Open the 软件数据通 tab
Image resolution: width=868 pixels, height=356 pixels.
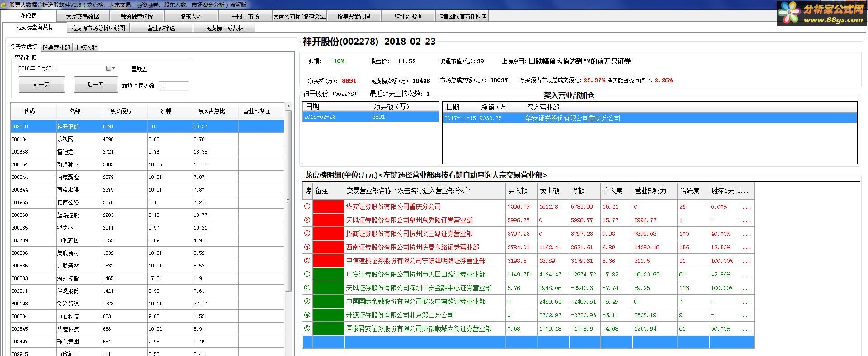coord(408,16)
